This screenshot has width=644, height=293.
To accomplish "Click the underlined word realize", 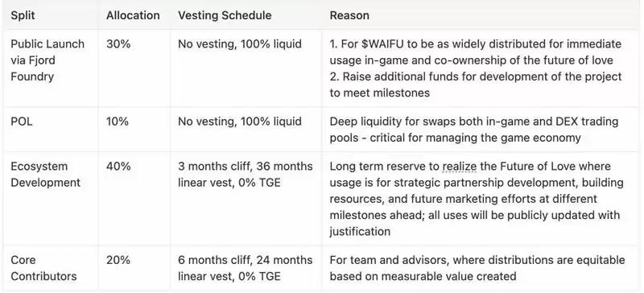I will click(x=460, y=167).
